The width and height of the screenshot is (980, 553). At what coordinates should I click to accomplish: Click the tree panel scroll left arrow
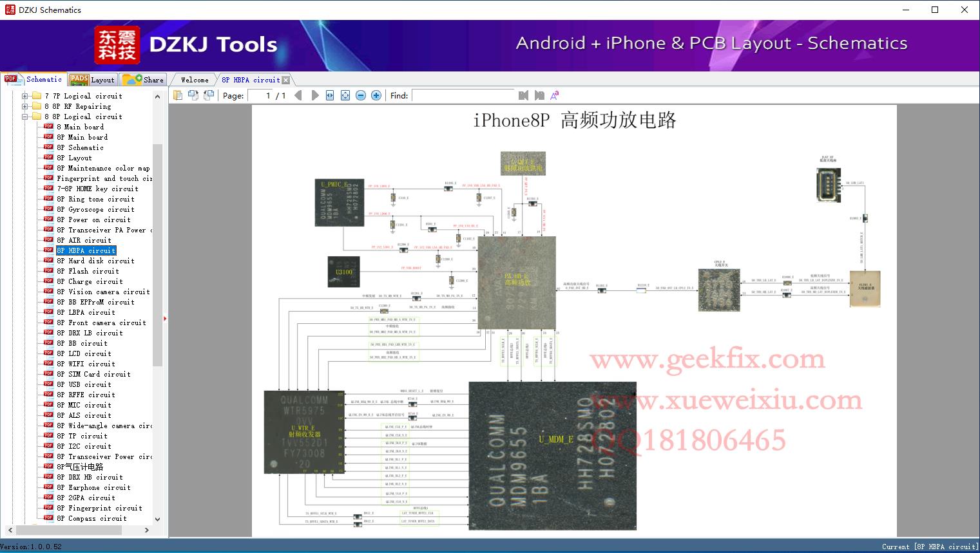coord(9,530)
